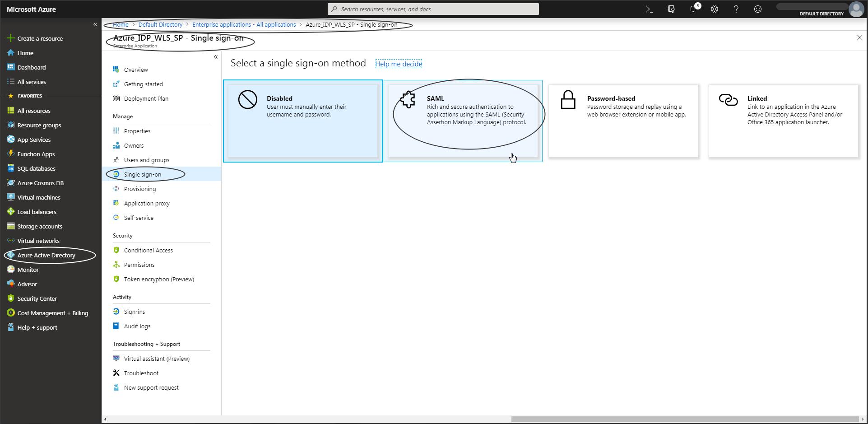This screenshot has width=868, height=424.
Task: Open the Cloud Shell icon
Action: click(649, 9)
